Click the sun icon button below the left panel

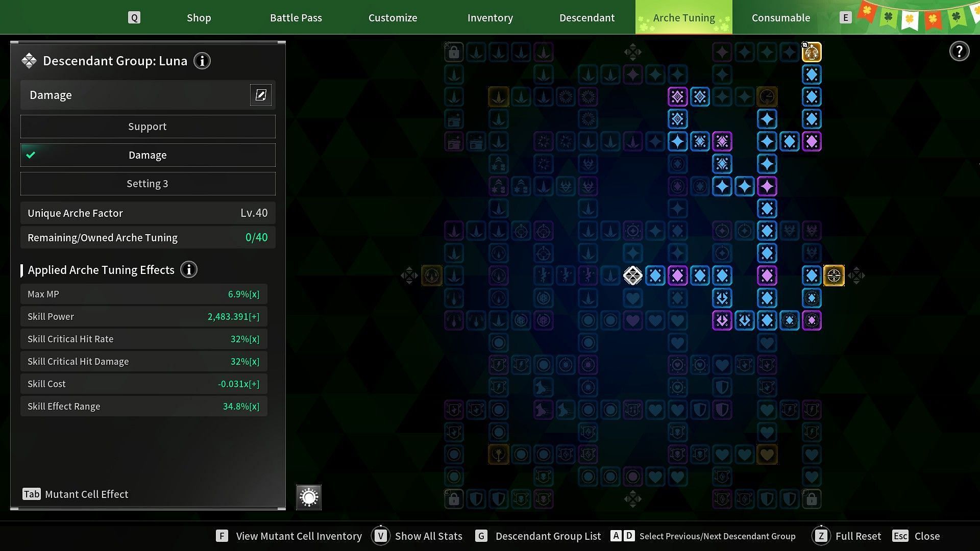point(309,497)
